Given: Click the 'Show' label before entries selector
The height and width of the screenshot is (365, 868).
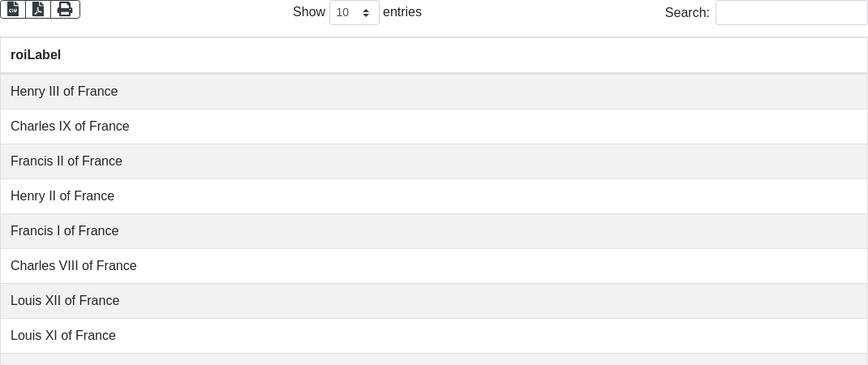Looking at the screenshot, I should pyautogui.click(x=308, y=12).
